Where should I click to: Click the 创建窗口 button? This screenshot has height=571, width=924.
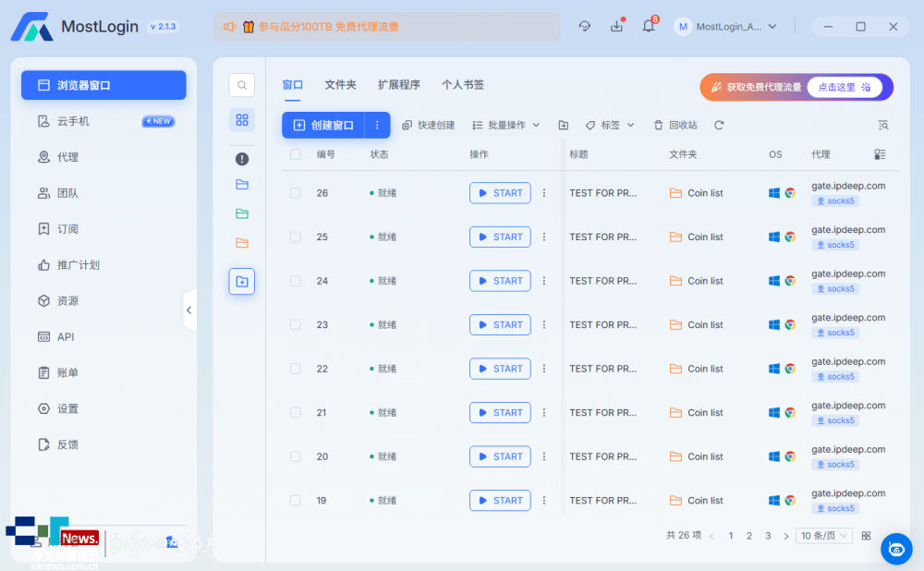323,125
